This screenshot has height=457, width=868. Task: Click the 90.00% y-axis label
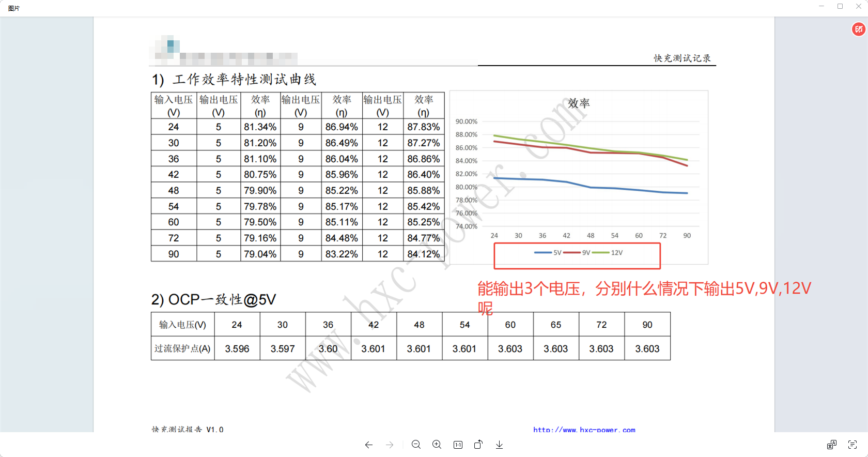coord(466,121)
